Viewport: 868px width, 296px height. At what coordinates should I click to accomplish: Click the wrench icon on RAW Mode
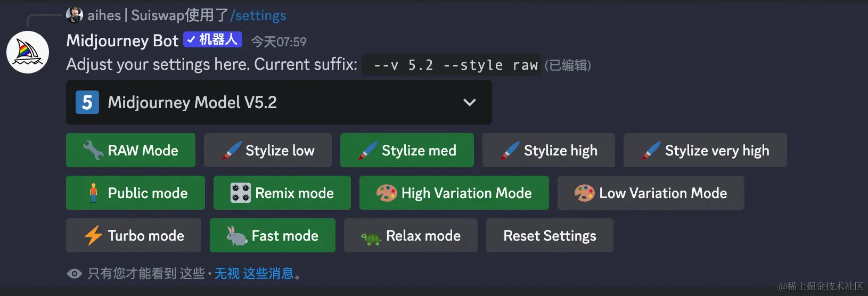(x=93, y=150)
